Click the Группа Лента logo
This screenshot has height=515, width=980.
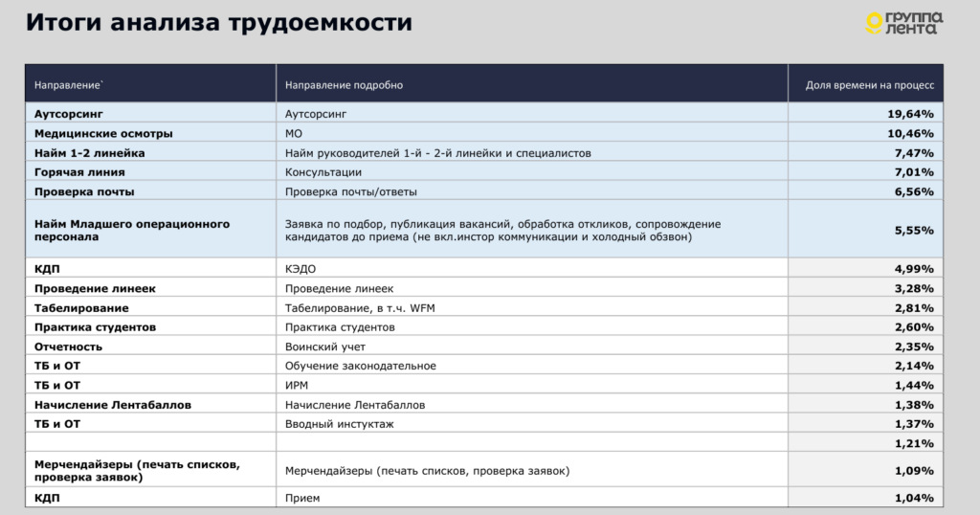pos(903,23)
